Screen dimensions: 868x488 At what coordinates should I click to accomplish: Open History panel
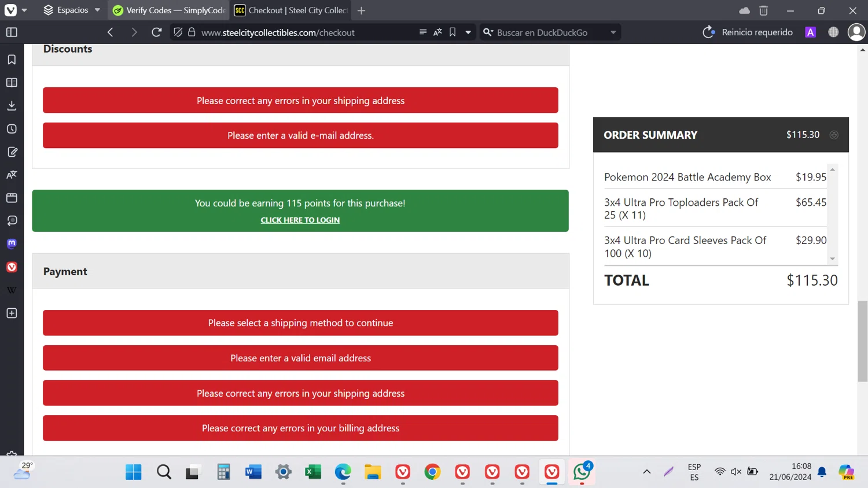(x=12, y=129)
